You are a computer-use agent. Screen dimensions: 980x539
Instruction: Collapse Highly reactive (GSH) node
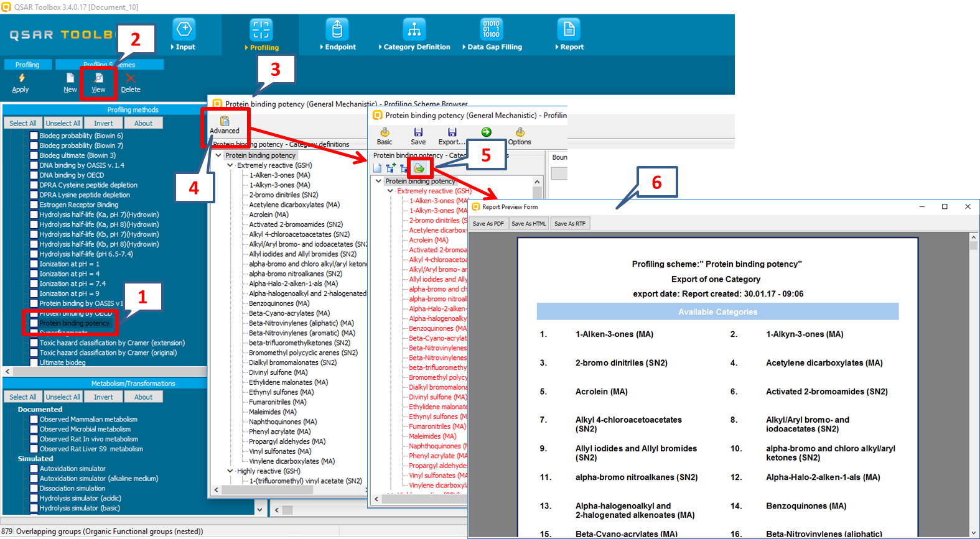(x=230, y=471)
